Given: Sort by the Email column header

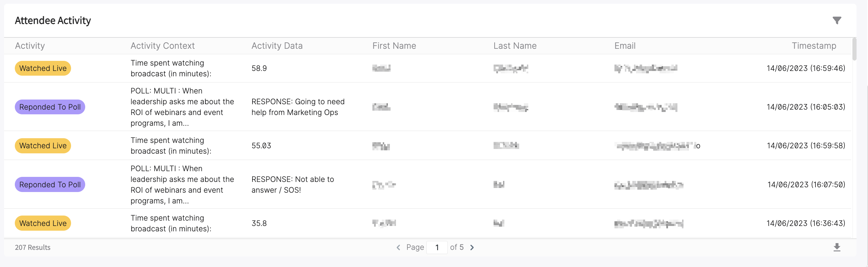Looking at the screenshot, I should tap(625, 46).
